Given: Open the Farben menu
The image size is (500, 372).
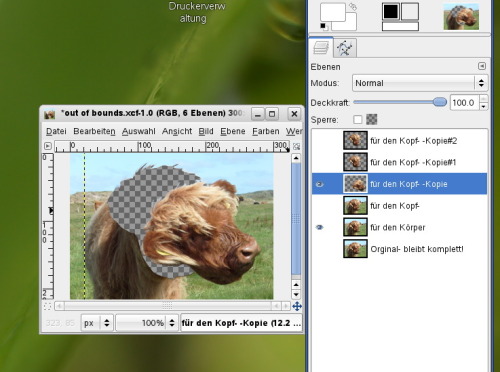Looking at the screenshot, I should coord(266,131).
